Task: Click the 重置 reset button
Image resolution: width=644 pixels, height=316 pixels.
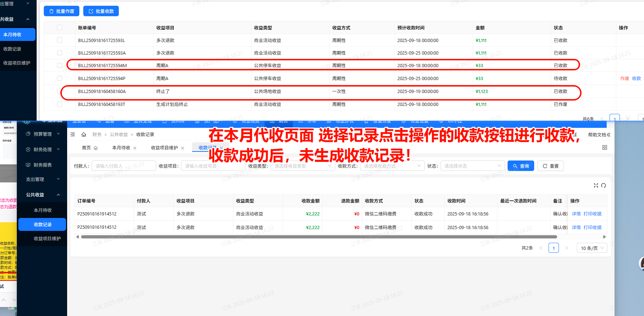Action: 551,166
